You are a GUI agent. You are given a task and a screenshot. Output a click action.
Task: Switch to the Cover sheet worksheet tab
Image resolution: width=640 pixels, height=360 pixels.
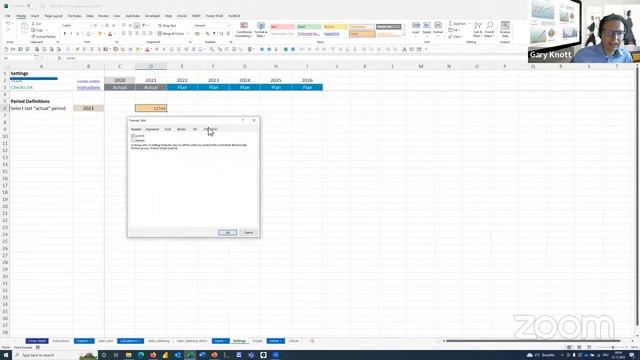[x=37, y=341]
